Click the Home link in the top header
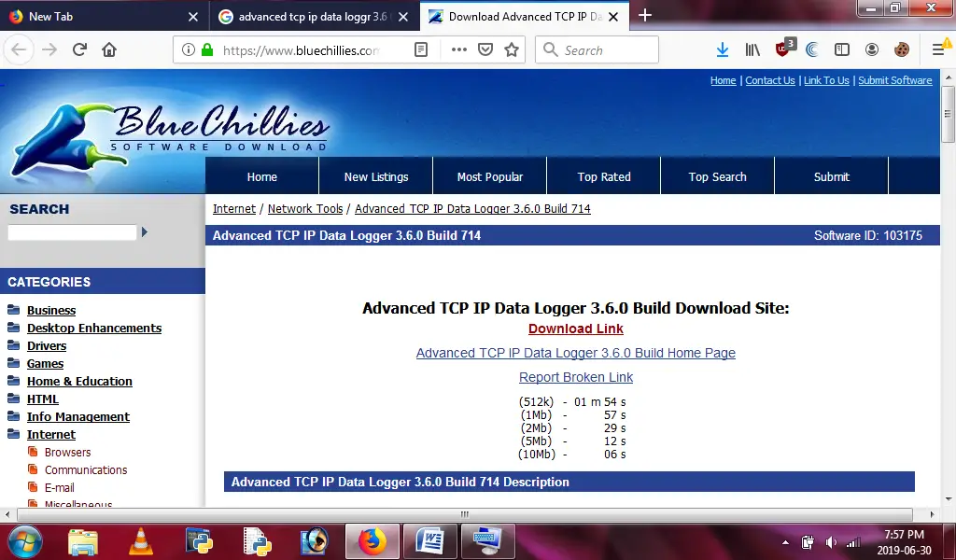956x560 pixels. 724,80
